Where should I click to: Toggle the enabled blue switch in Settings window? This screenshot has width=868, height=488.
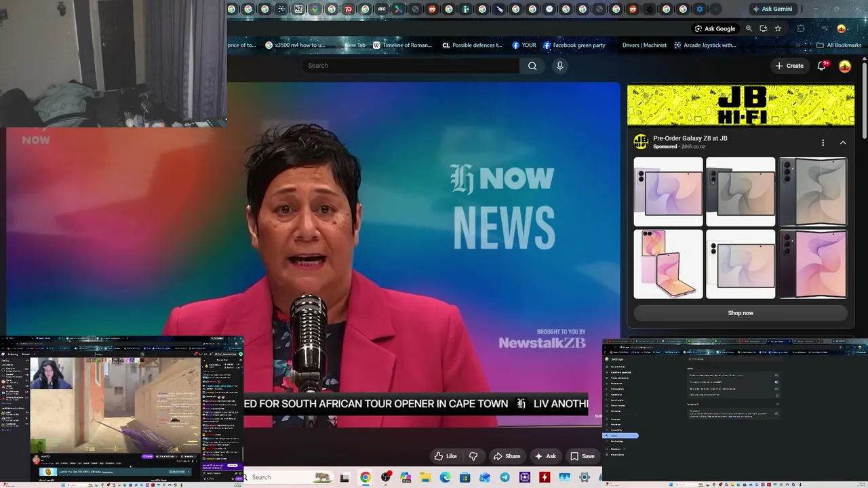coord(776,382)
